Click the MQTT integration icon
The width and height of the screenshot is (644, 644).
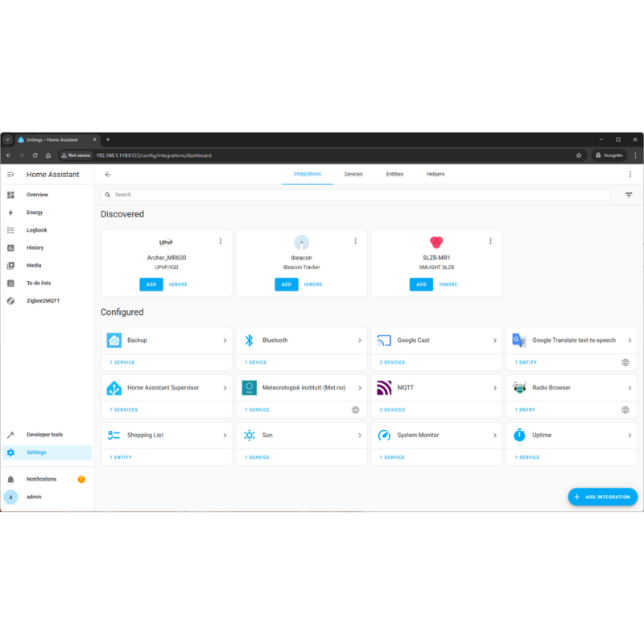click(384, 388)
